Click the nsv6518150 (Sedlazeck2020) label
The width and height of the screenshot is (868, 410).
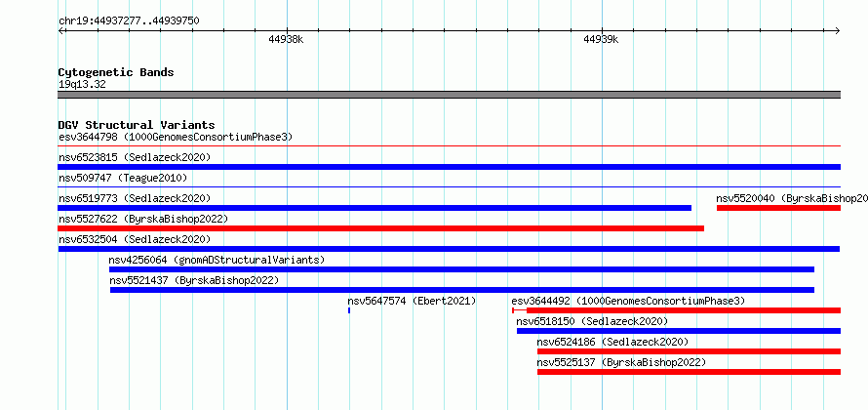(592, 321)
